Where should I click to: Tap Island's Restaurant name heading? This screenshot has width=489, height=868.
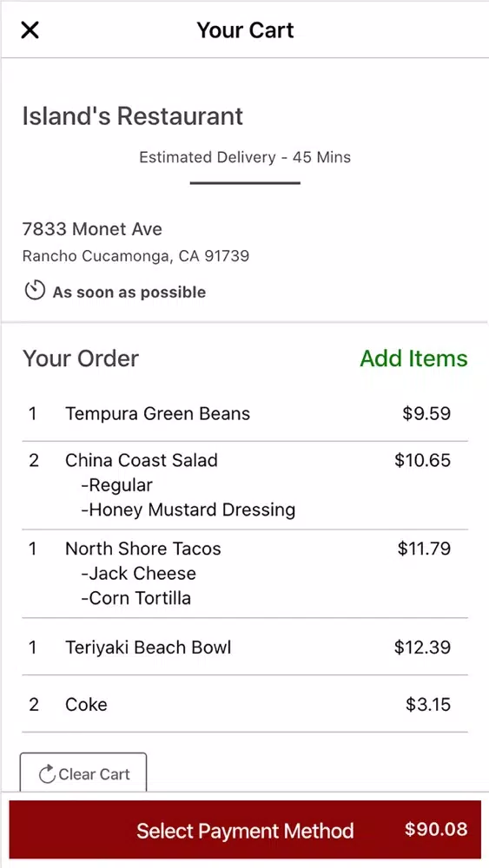[133, 117]
